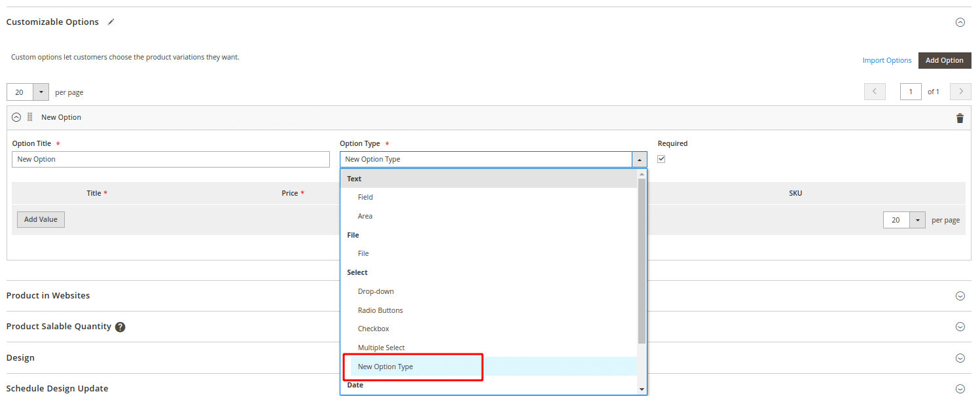Choose Radio Buttons option type

click(x=380, y=310)
